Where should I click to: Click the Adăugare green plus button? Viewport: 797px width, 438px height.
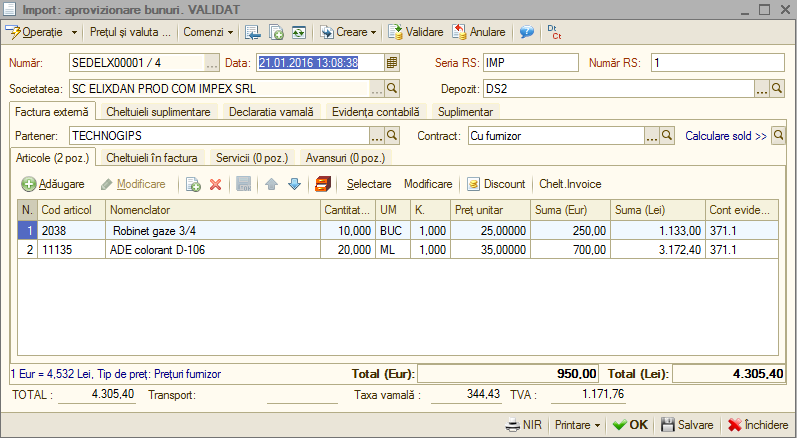point(53,184)
